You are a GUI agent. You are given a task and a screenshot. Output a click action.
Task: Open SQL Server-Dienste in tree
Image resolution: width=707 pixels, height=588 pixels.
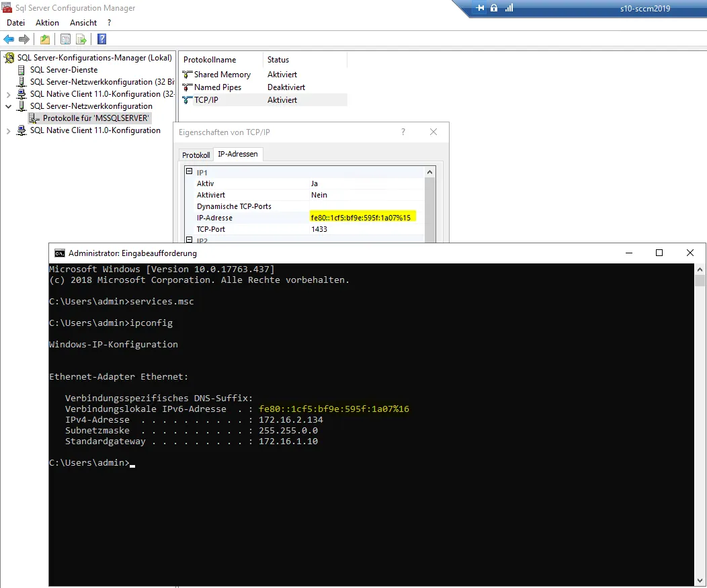(63, 70)
